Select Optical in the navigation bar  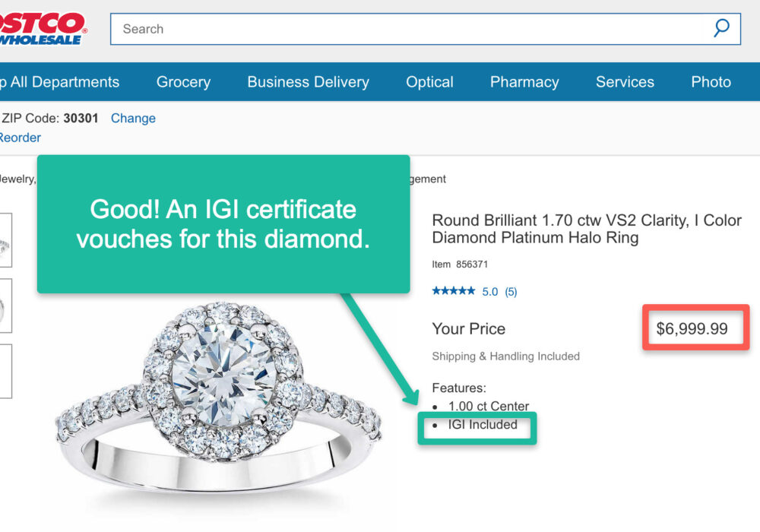click(x=429, y=82)
